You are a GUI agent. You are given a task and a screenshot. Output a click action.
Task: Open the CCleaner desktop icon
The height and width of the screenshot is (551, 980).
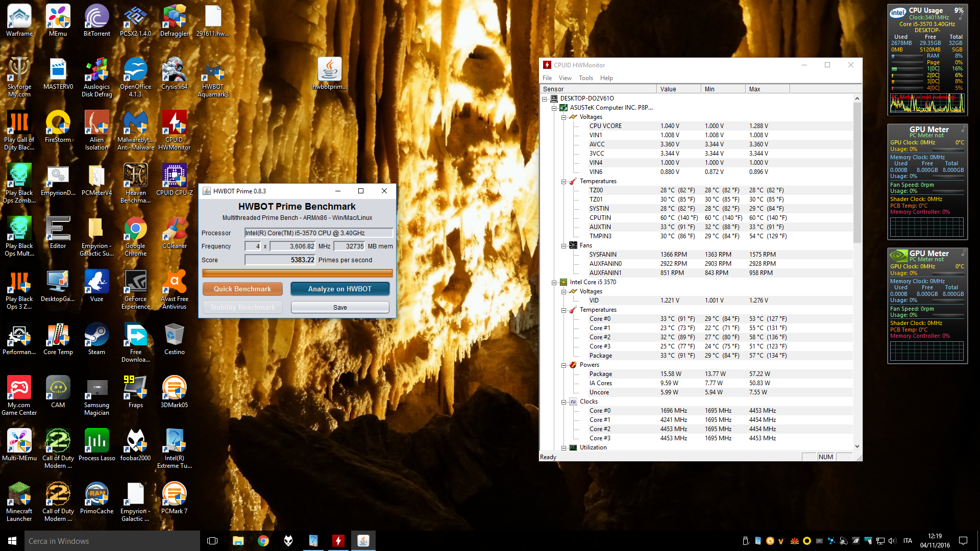coord(175,233)
